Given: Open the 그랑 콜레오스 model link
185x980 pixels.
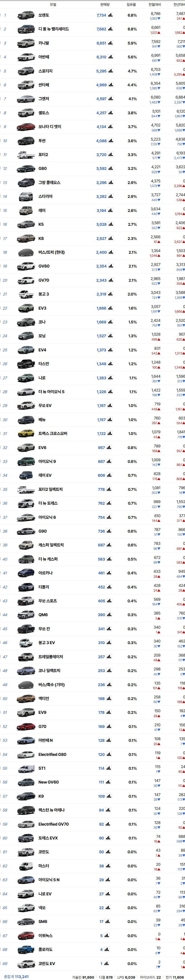Looking at the screenshot, I should pyautogui.click(x=50, y=183).
